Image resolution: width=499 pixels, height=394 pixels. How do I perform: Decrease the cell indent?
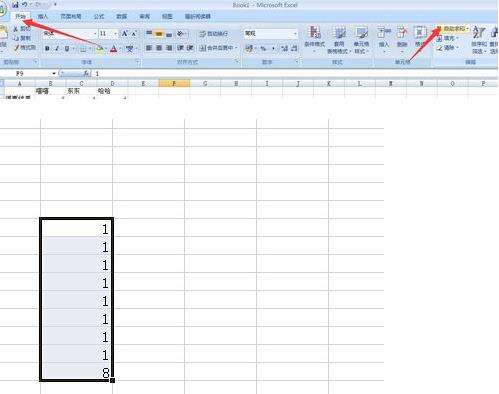(x=180, y=48)
